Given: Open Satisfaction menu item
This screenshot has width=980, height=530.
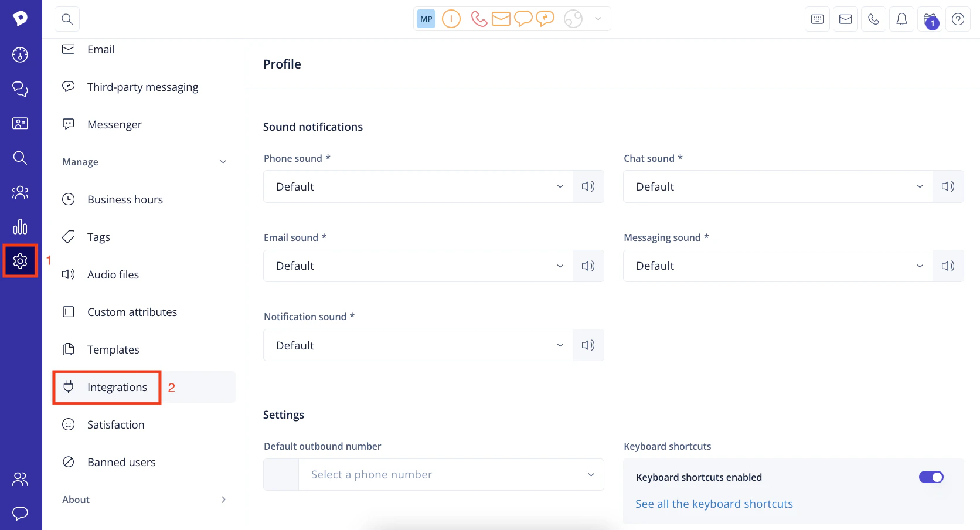Looking at the screenshot, I should 144,424.
